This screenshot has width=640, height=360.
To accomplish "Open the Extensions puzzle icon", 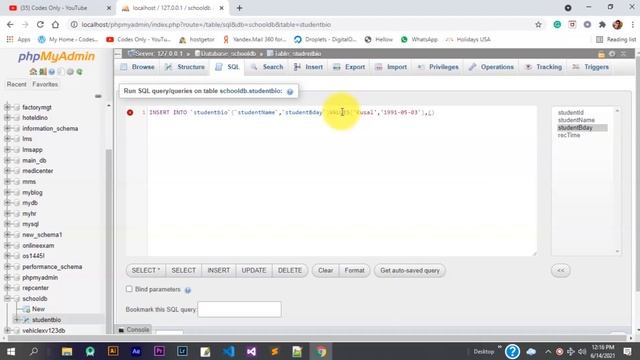I will point(602,24).
